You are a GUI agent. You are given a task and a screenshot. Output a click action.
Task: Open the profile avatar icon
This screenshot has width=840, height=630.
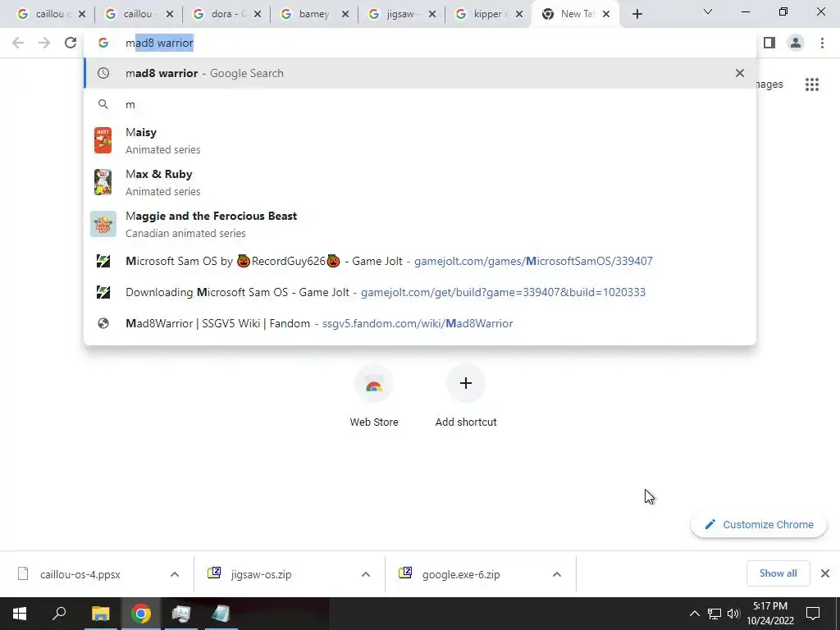pos(796,43)
